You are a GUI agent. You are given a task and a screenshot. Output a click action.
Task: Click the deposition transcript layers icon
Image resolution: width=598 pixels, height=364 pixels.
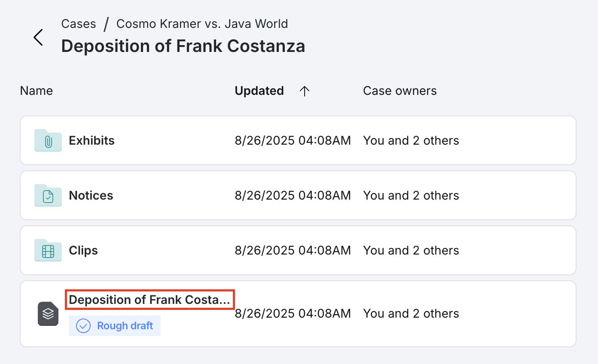click(x=48, y=314)
